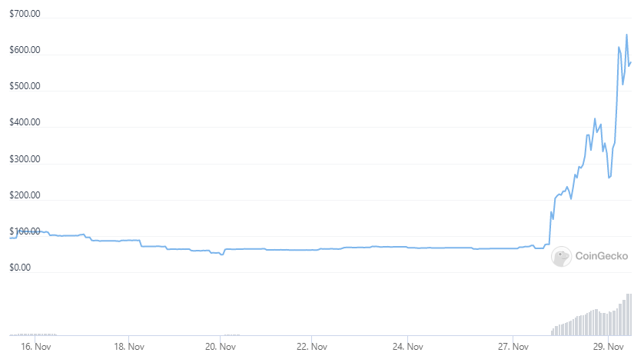Click the $300.00 price axis label
Viewport: 644px width, 356px height.
click(25, 159)
